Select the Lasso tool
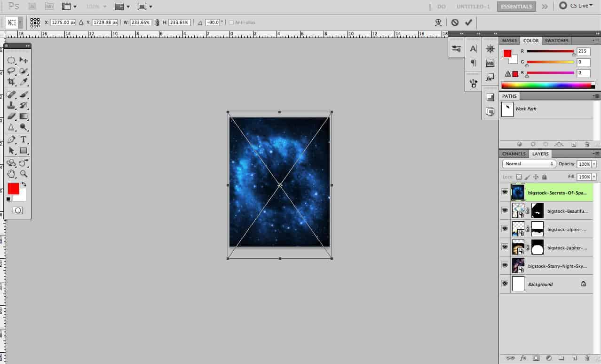Screen dimensions: 601x364 point(11,71)
